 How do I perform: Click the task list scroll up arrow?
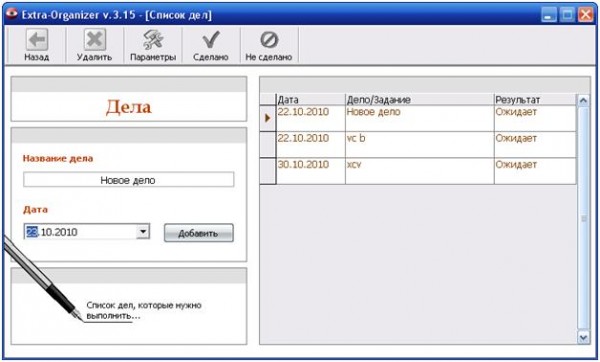tap(583, 101)
